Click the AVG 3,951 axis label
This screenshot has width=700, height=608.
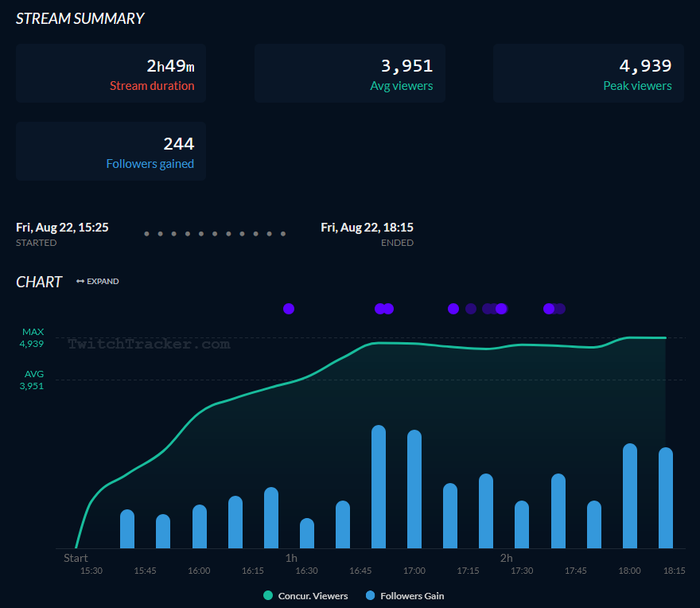[x=33, y=380]
